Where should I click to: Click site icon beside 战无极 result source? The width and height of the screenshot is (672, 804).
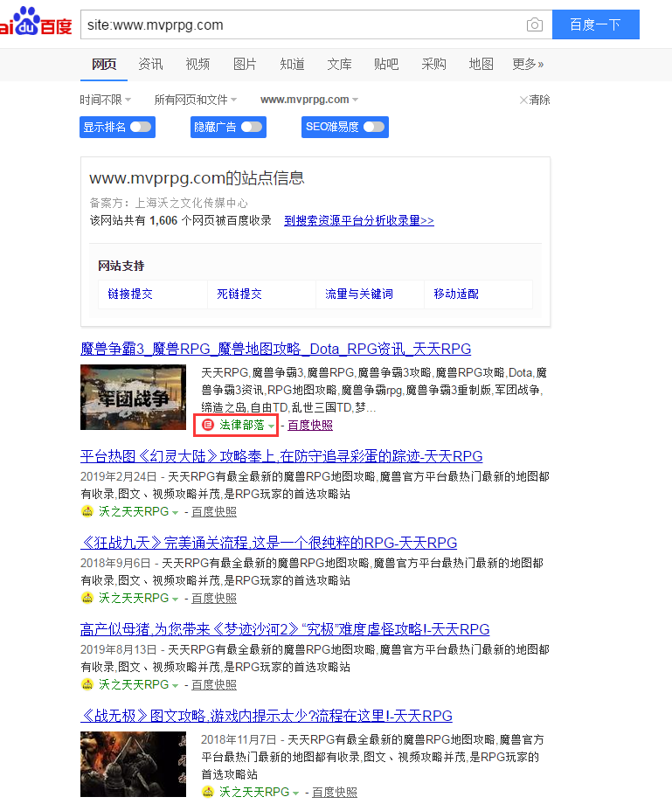[208, 792]
